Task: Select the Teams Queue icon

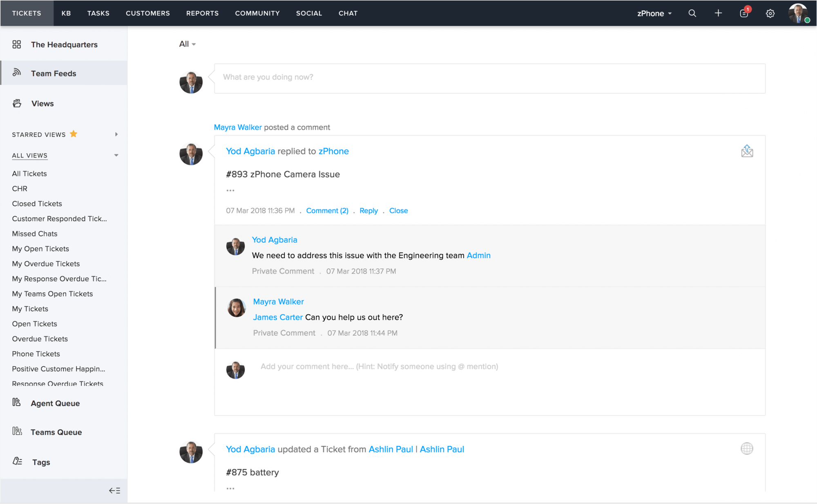Action: coord(17,432)
